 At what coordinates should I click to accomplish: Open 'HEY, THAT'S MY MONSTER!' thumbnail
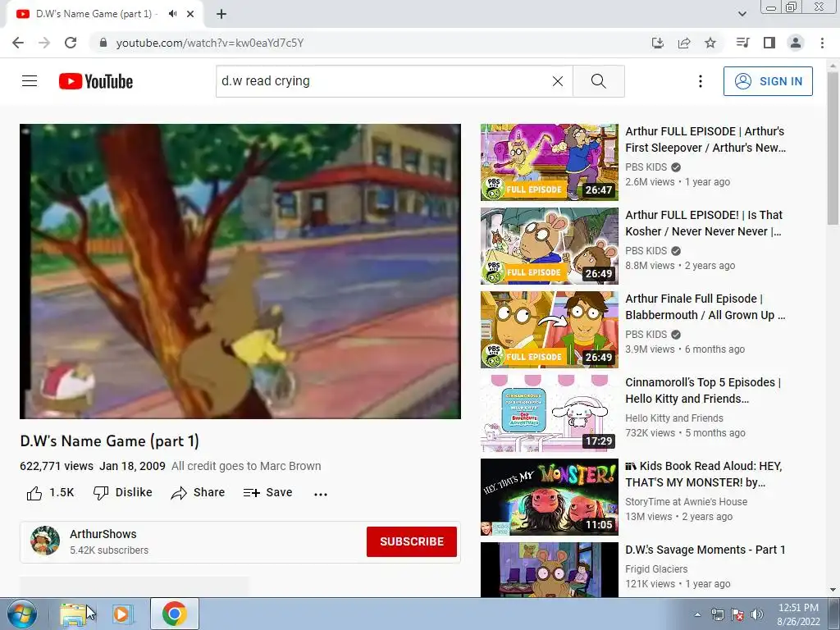coord(549,496)
